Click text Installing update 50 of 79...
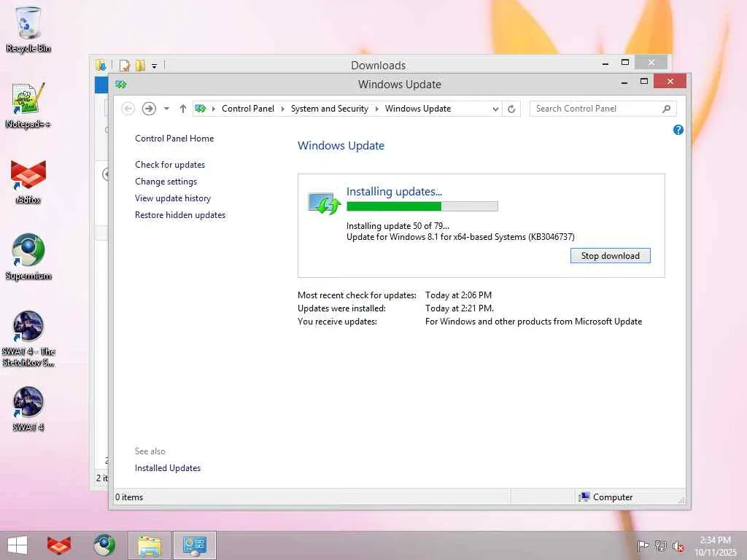The width and height of the screenshot is (747, 560). (x=398, y=226)
